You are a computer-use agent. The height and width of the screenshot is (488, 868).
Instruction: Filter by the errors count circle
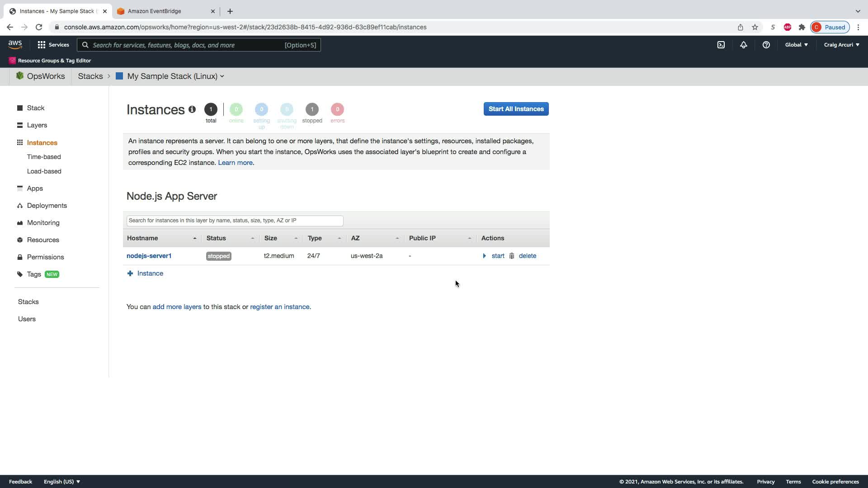[337, 109]
